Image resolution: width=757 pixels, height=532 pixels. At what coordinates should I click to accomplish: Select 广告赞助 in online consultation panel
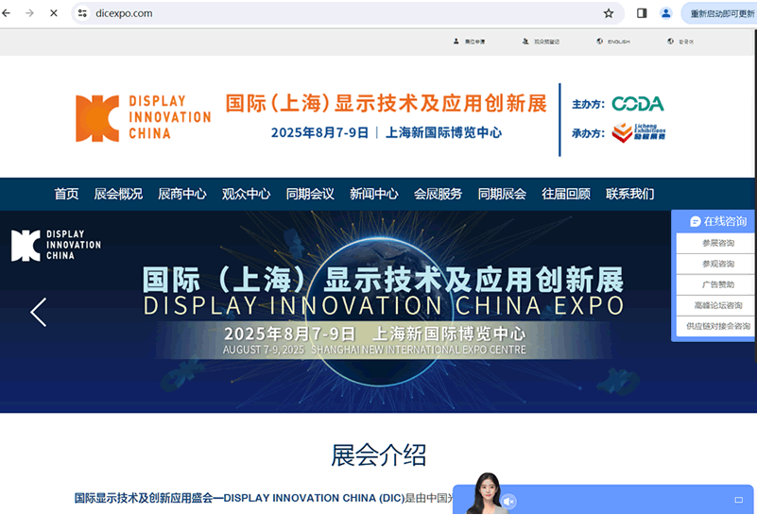pyautogui.click(x=718, y=284)
